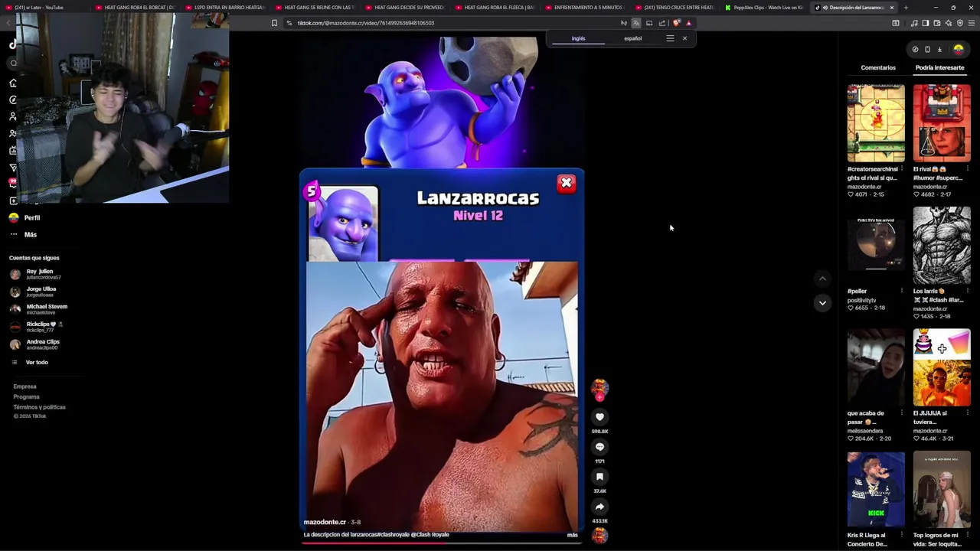Screen dimensions: 980x551
Task: Open Rey julien followed account
Action: pyautogui.click(x=38, y=274)
